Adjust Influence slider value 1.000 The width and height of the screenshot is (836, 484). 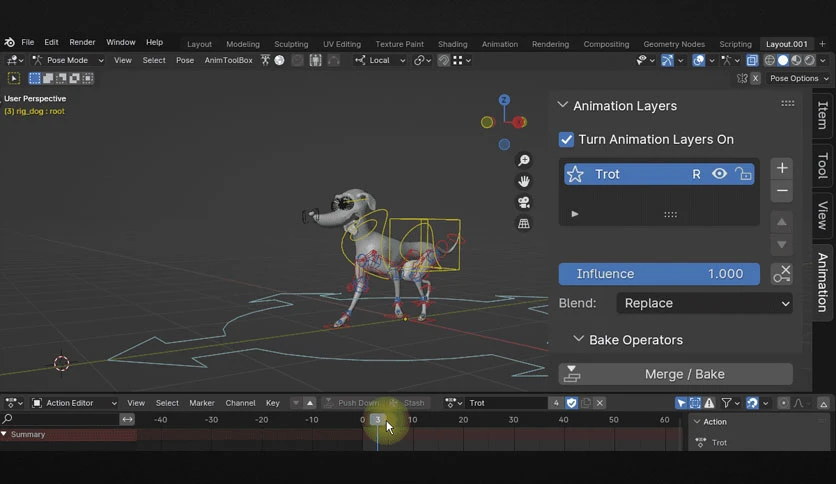click(x=659, y=273)
